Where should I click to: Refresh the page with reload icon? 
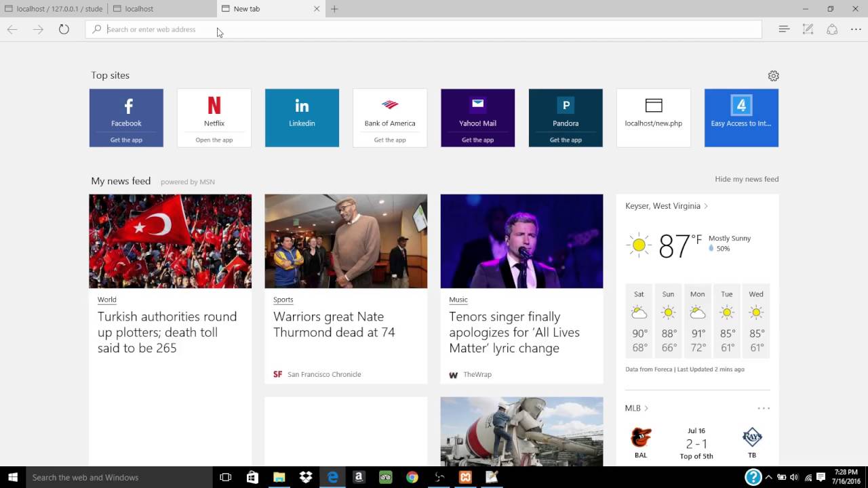[x=64, y=29]
